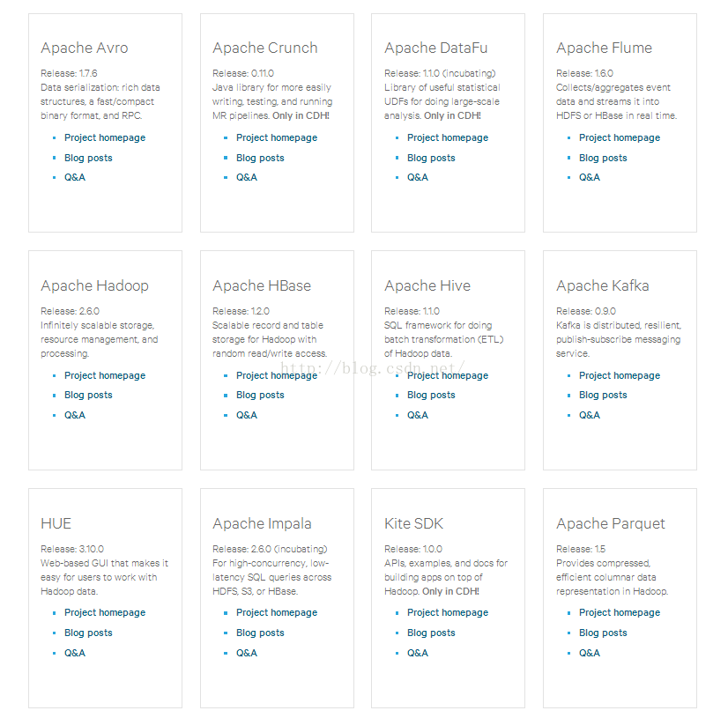Click Q&A link in Apache DataFu card
The height and width of the screenshot is (718, 728).
click(x=418, y=177)
